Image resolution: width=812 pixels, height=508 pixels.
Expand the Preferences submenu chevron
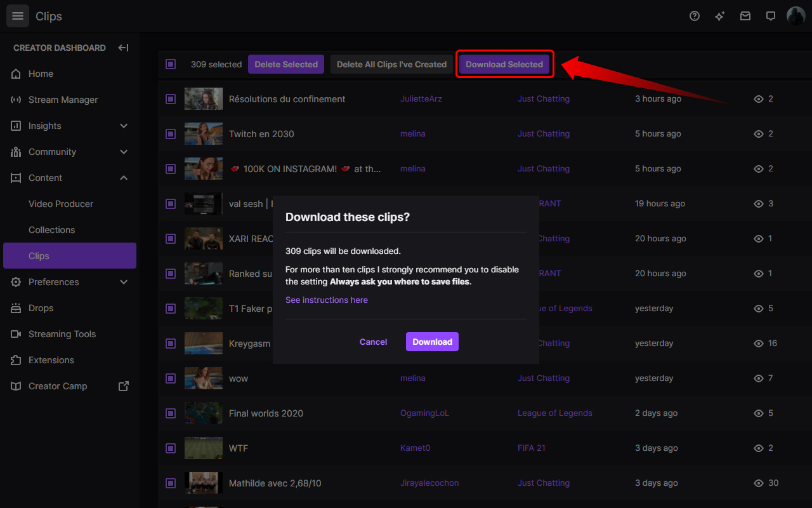[124, 282]
